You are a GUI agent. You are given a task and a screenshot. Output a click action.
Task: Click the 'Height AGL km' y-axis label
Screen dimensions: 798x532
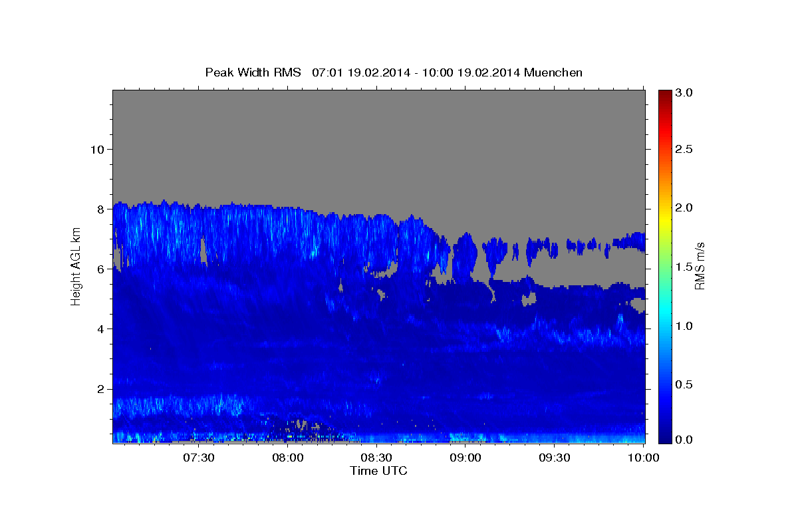click(76, 266)
